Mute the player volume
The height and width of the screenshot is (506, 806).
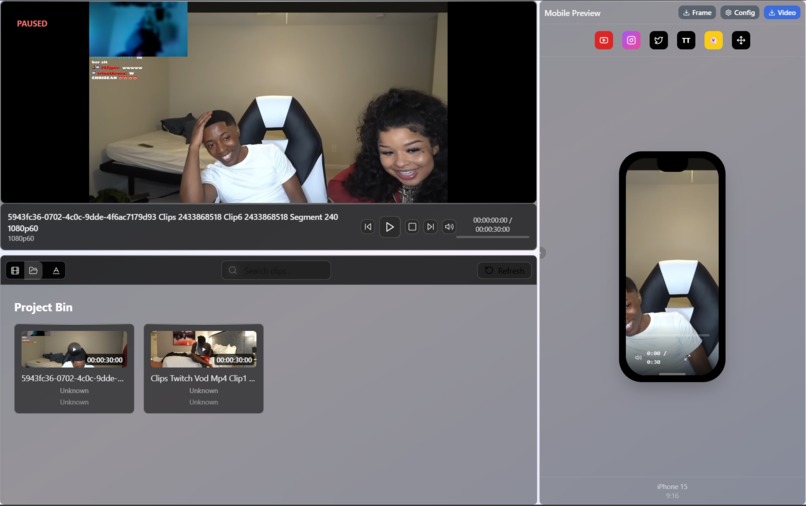(449, 227)
